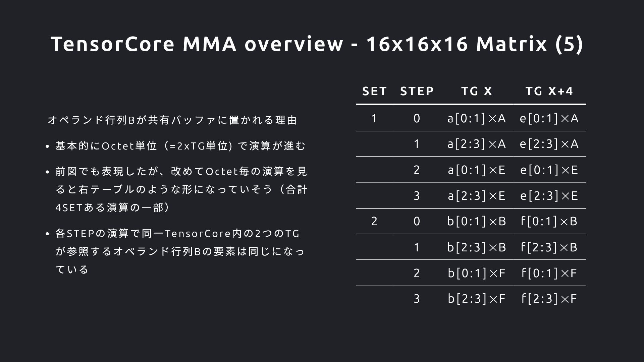
Task: Click cell b[2:3]×F in last row
Action: 477,298
